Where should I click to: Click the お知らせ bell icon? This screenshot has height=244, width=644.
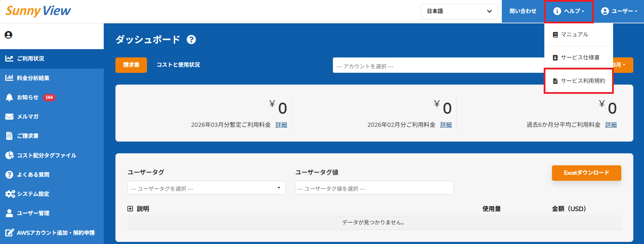click(x=9, y=98)
